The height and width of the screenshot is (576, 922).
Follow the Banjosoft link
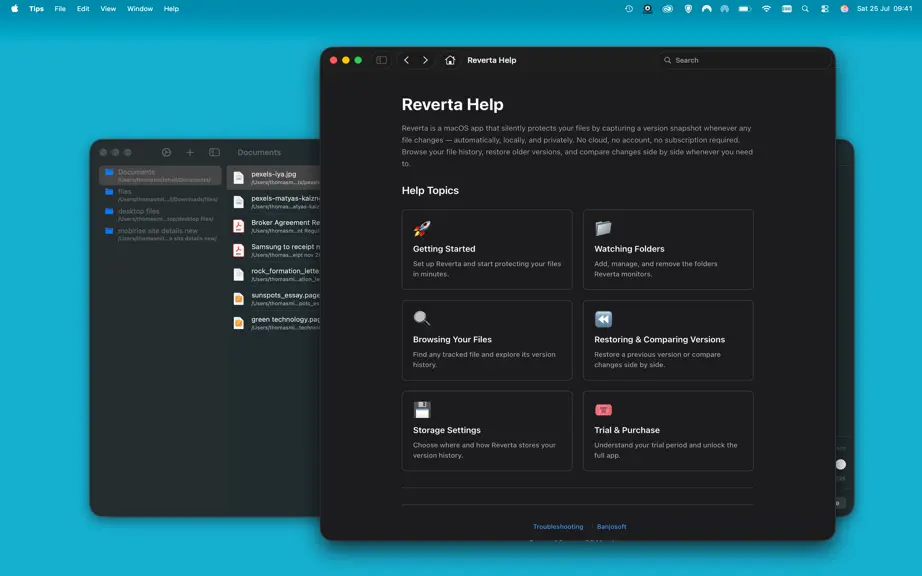click(x=612, y=527)
